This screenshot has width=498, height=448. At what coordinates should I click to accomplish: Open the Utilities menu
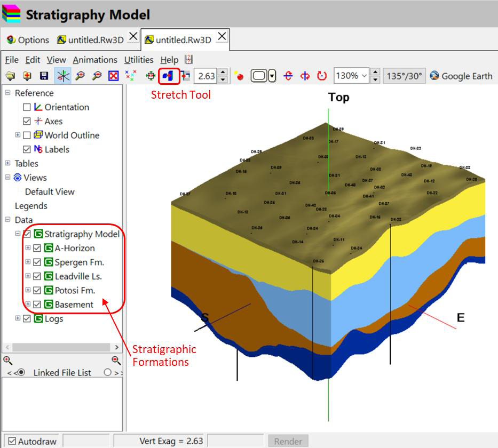[x=139, y=60]
